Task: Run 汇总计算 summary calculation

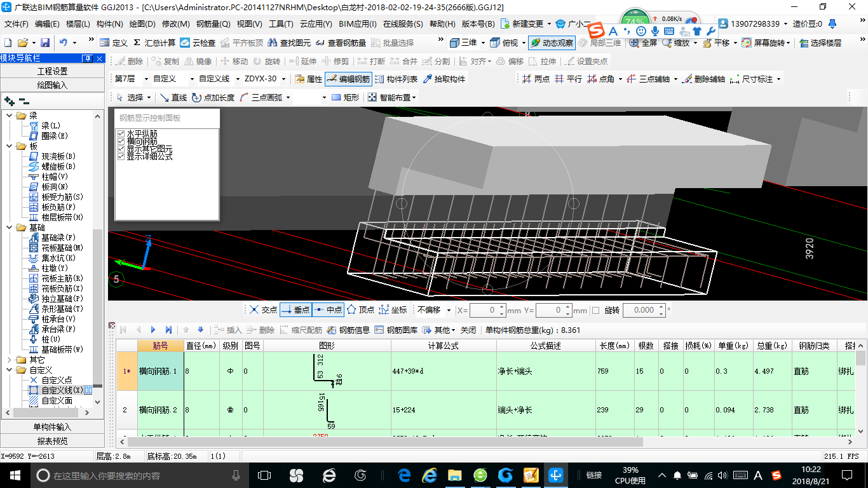Action: pos(153,43)
